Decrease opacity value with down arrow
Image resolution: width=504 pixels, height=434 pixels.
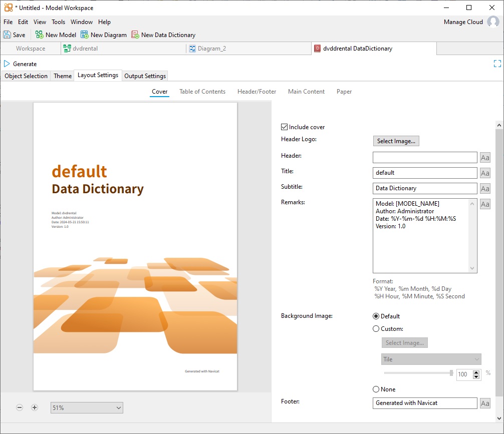click(476, 376)
